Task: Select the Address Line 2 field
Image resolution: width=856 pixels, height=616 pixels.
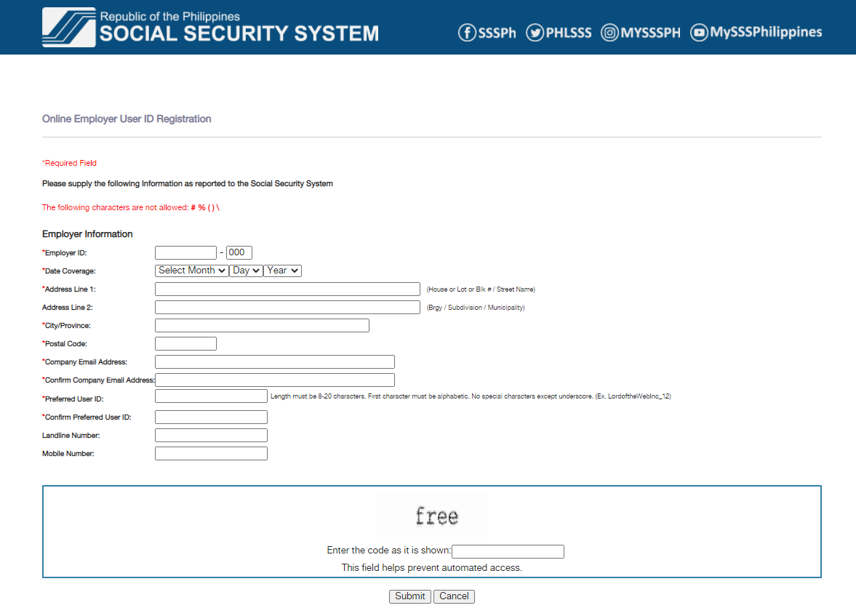Action: (287, 307)
